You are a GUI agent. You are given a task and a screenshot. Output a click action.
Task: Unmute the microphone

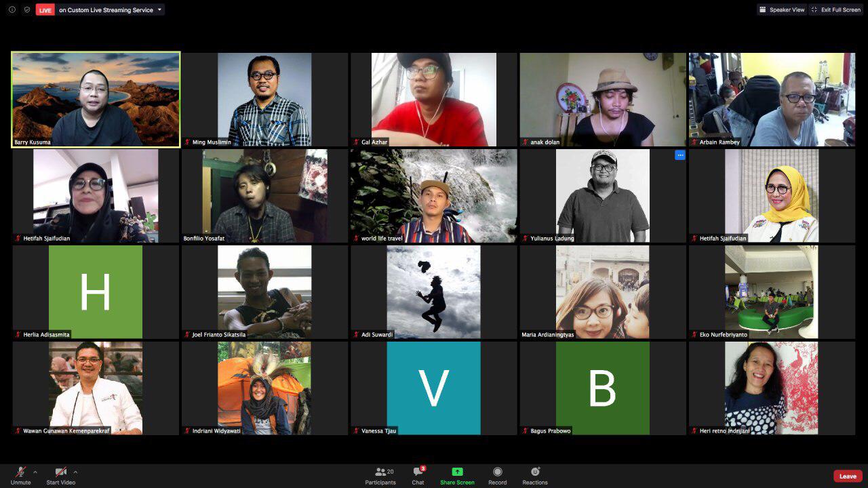(x=21, y=472)
